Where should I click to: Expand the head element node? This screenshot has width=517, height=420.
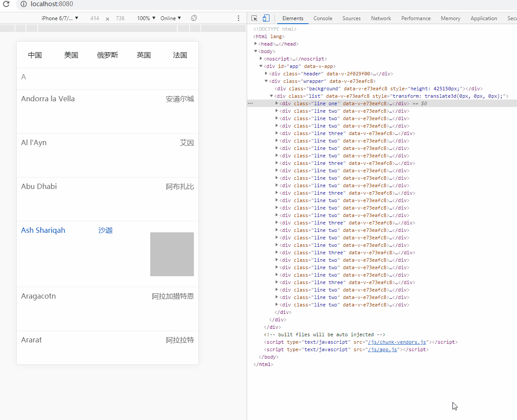pyautogui.click(x=255, y=44)
